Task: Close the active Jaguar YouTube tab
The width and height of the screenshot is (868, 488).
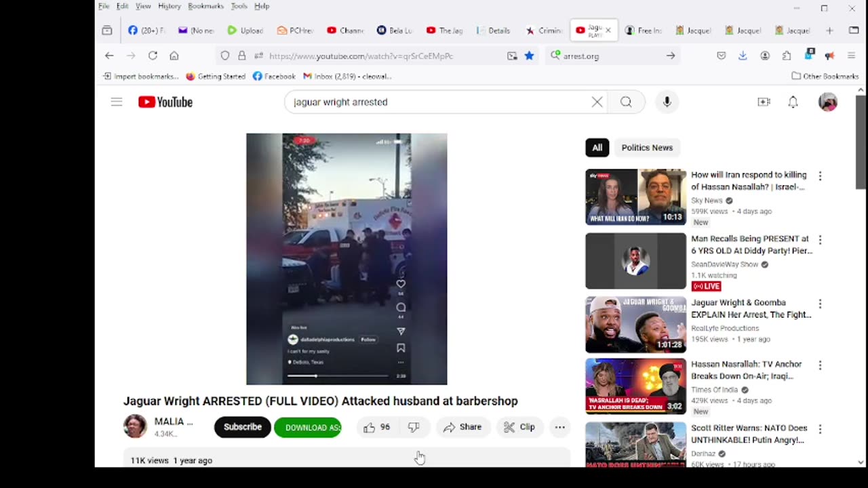Action: point(608,30)
